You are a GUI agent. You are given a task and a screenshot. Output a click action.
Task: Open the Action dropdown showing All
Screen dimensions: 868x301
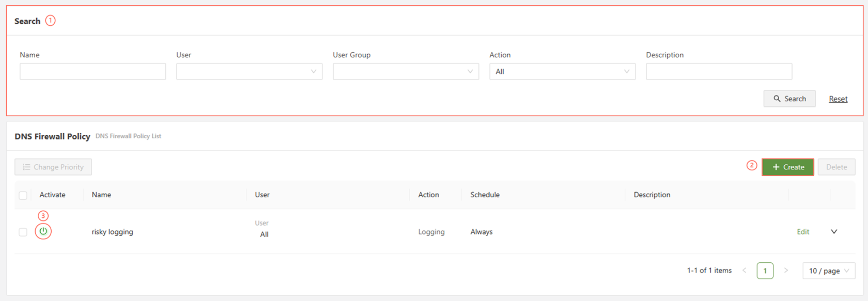pyautogui.click(x=562, y=72)
